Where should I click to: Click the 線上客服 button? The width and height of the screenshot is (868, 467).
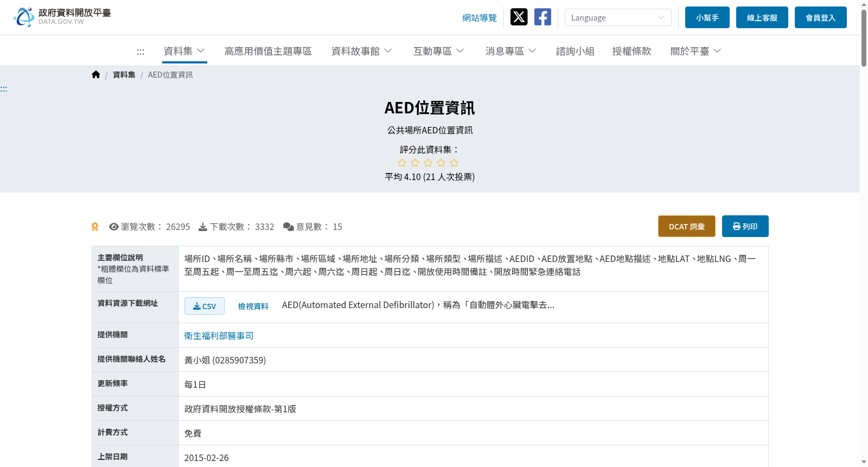(x=762, y=17)
